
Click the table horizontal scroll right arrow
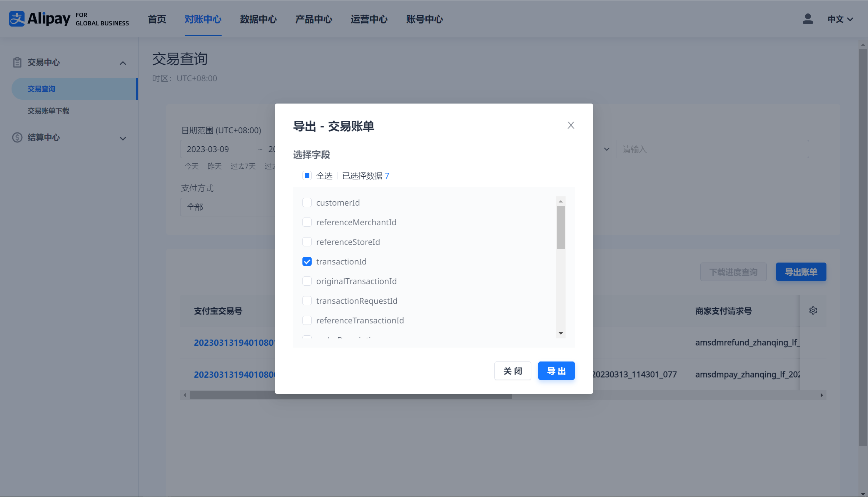(x=821, y=395)
